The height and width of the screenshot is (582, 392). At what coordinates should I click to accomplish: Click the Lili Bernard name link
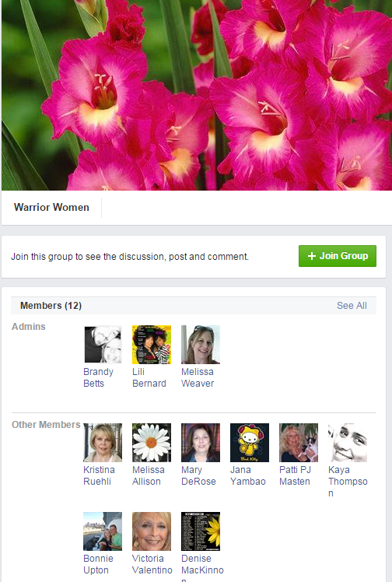[x=149, y=377]
